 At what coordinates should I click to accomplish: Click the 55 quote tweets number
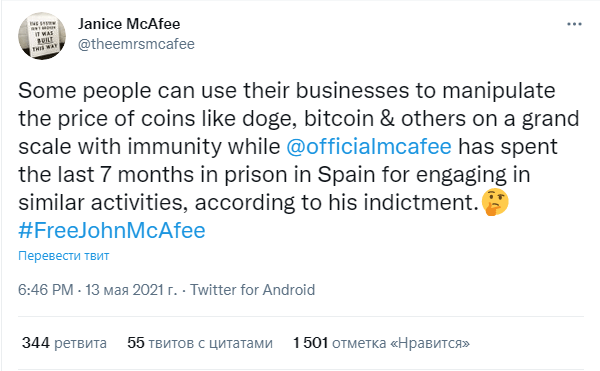136,343
